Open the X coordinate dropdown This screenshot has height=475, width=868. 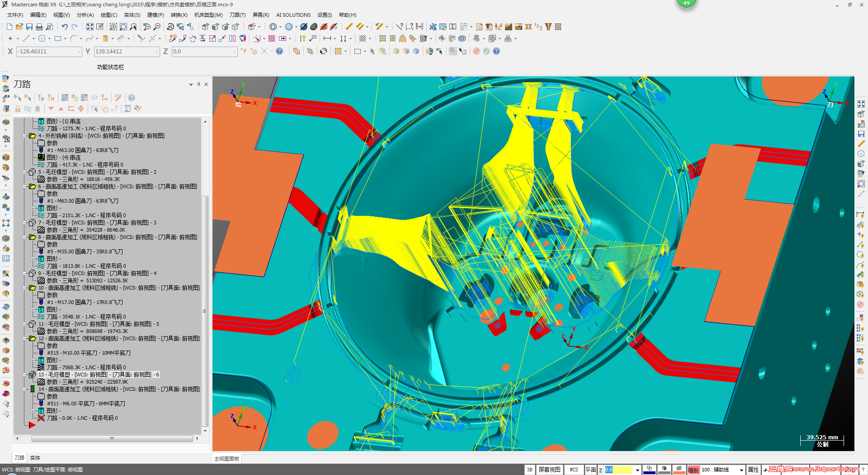(79, 52)
